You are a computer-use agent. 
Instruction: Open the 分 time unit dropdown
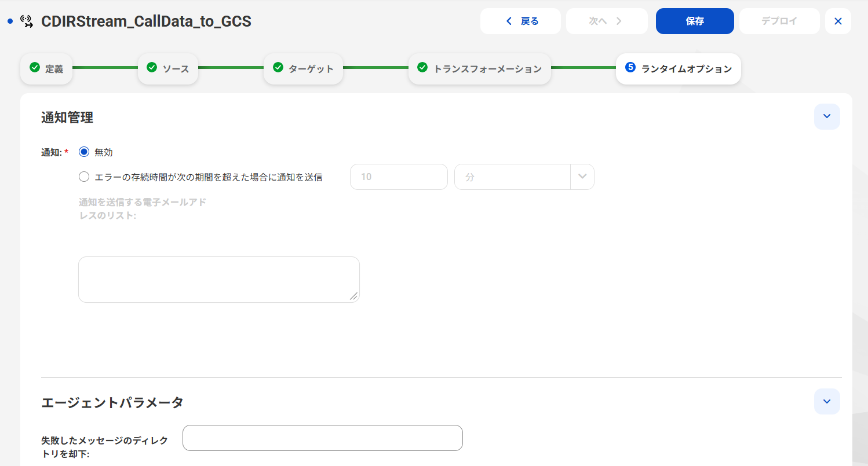tap(524, 177)
